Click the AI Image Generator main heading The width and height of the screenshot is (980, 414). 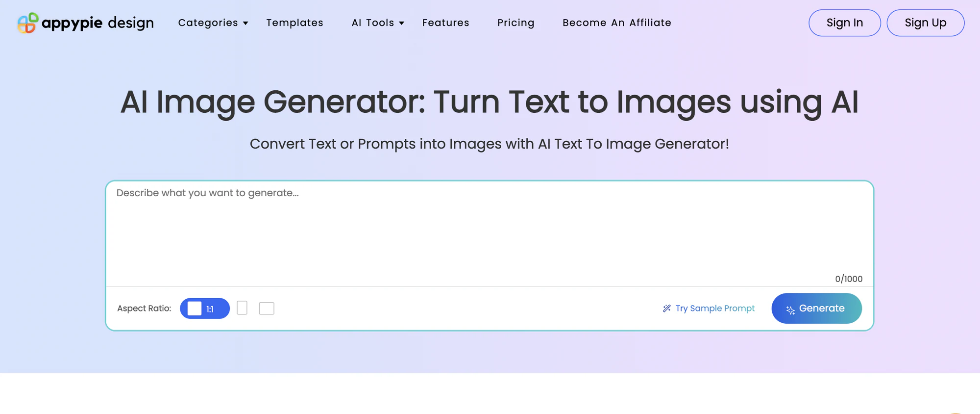(490, 103)
